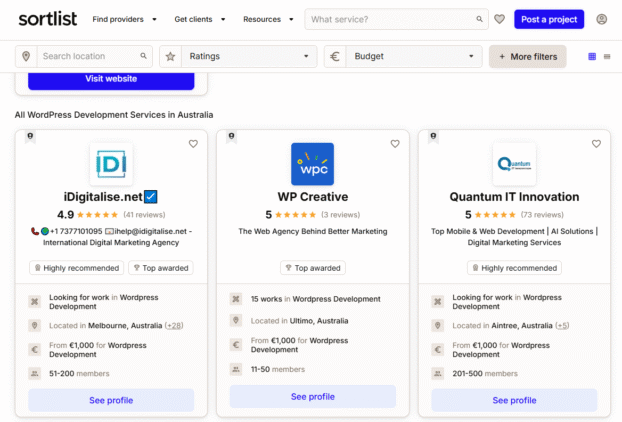Image resolution: width=622 pixels, height=422 pixels.
Task: Click the location pin icon in filter bar
Action: [x=26, y=56]
